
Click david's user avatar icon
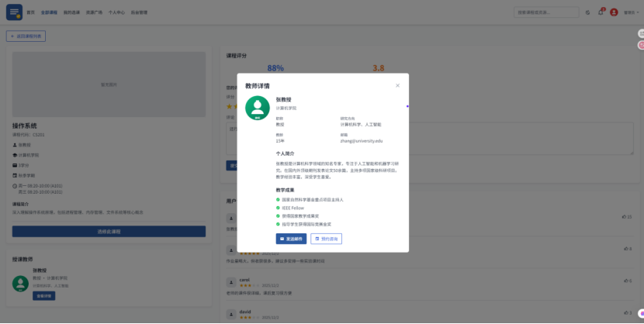pyautogui.click(x=231, y=314)
